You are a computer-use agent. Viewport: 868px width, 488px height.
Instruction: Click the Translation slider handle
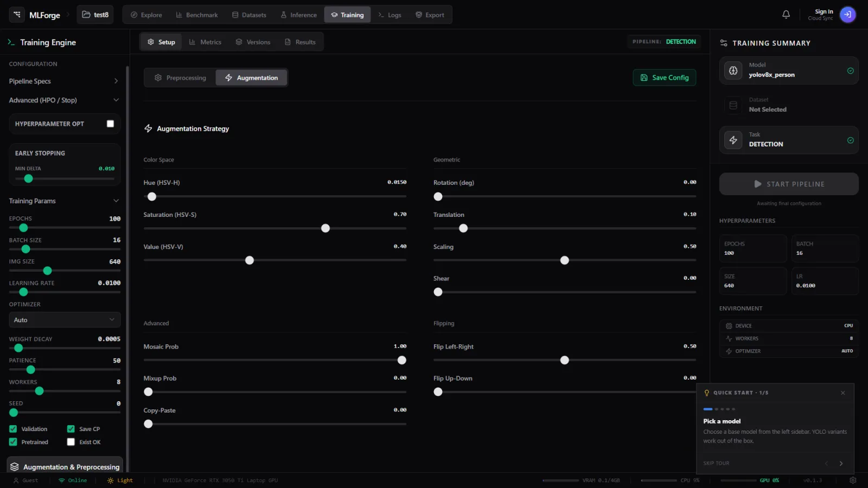click(x=463, y=228)
